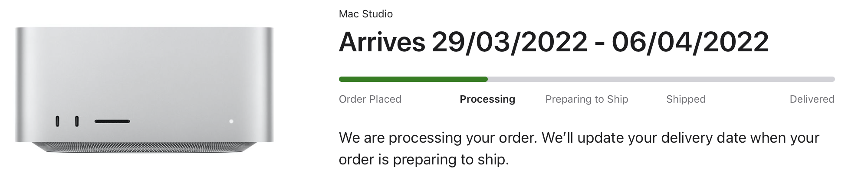Select the Order Placed step
The image size is (868, 174).
pyautogui.click(x=370, y=99)
